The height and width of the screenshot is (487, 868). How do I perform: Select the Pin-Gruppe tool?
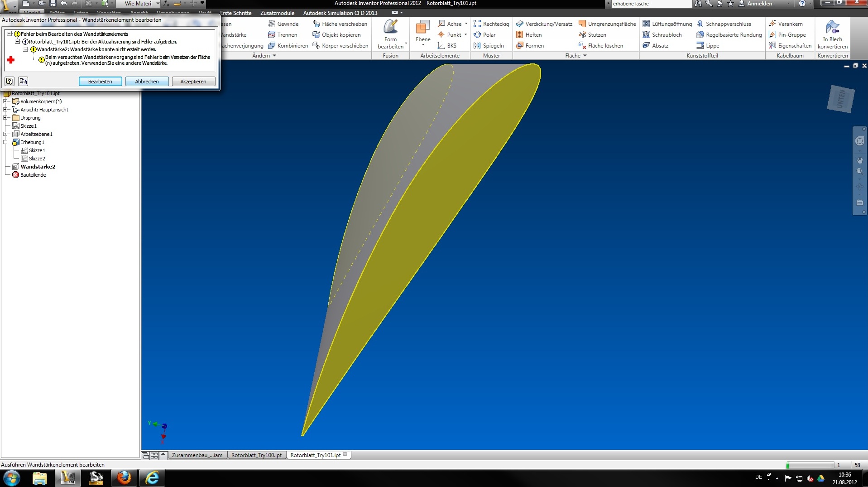787,34
